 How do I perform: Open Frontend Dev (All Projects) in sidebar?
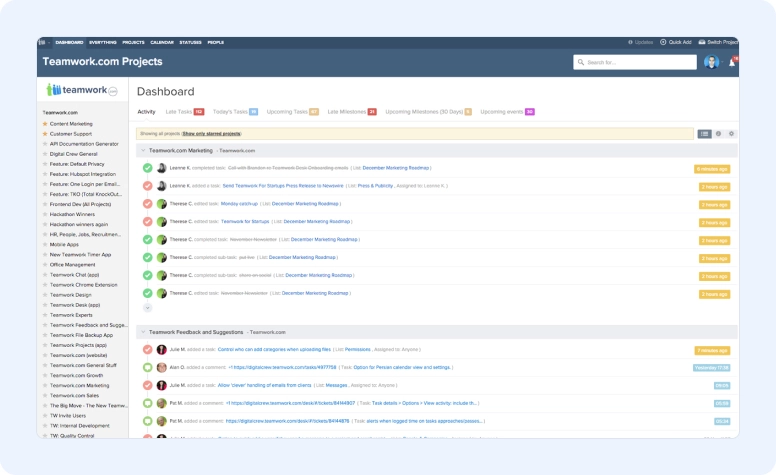[80, 204]
